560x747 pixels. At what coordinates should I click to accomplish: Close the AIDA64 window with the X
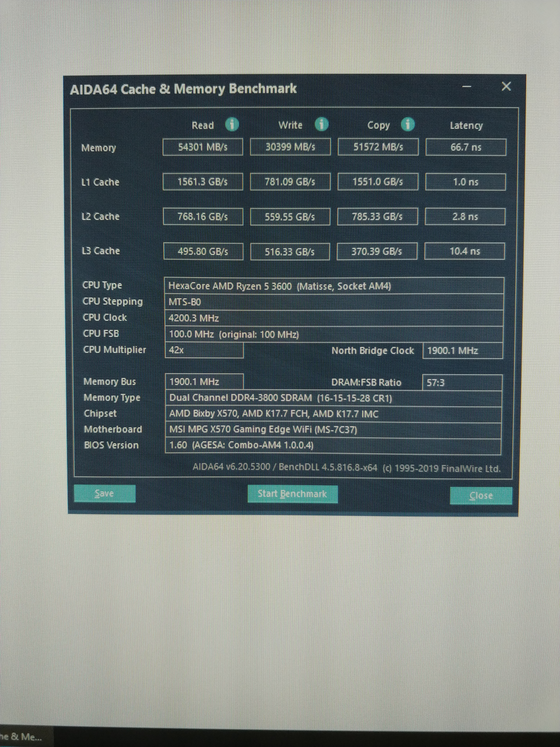click(x=506, y=86)
